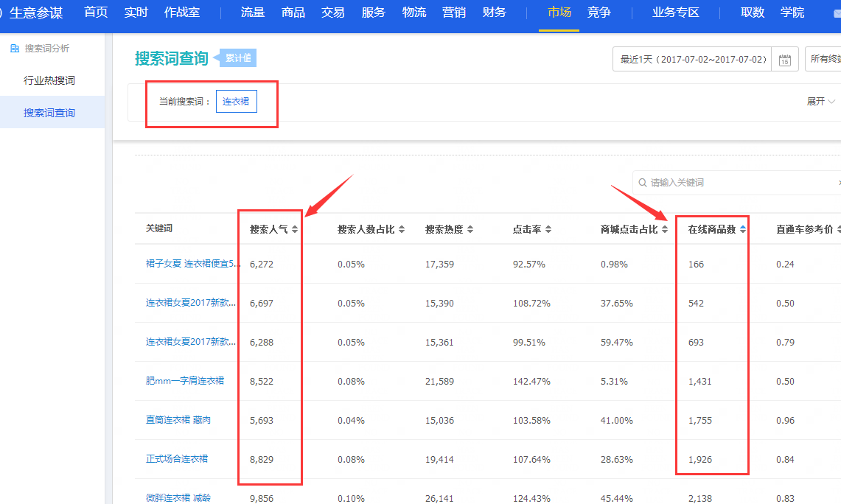Switch to the 竞争 navigation tab
This screenshot has height=504, width=841.
pyautogui.click(x=599, y=13)
